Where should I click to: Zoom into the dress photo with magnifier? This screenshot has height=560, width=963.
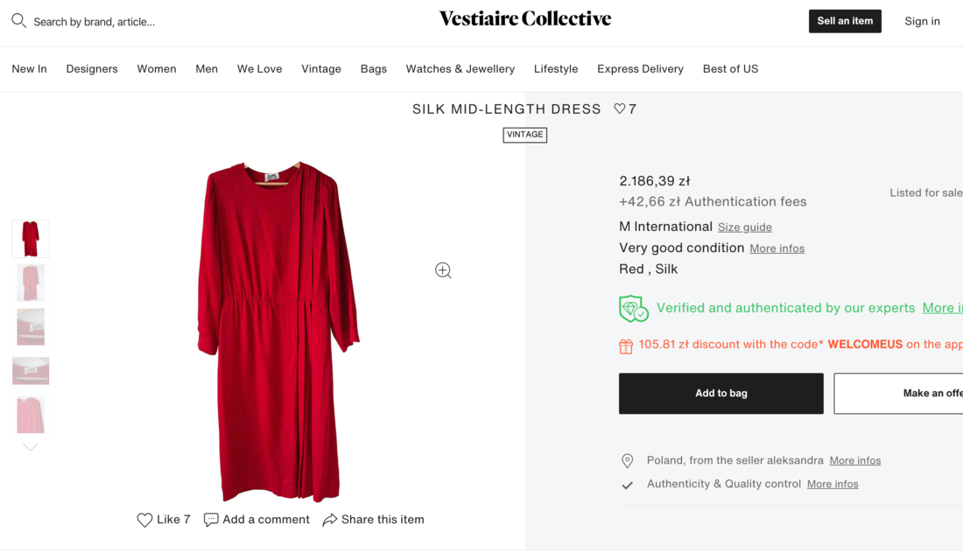(443, 270)
